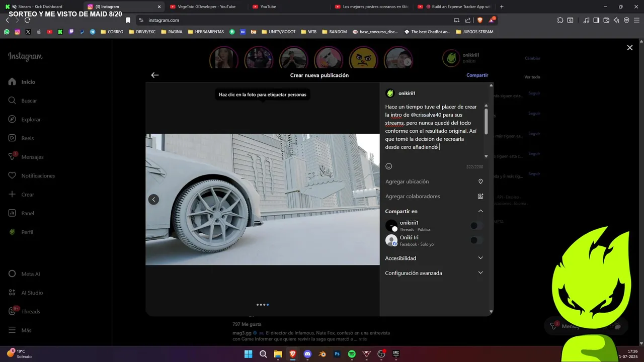Open the emoji picker under the caption
The height and width of the screenshot is (362, 644).
(x=388, y=166)
